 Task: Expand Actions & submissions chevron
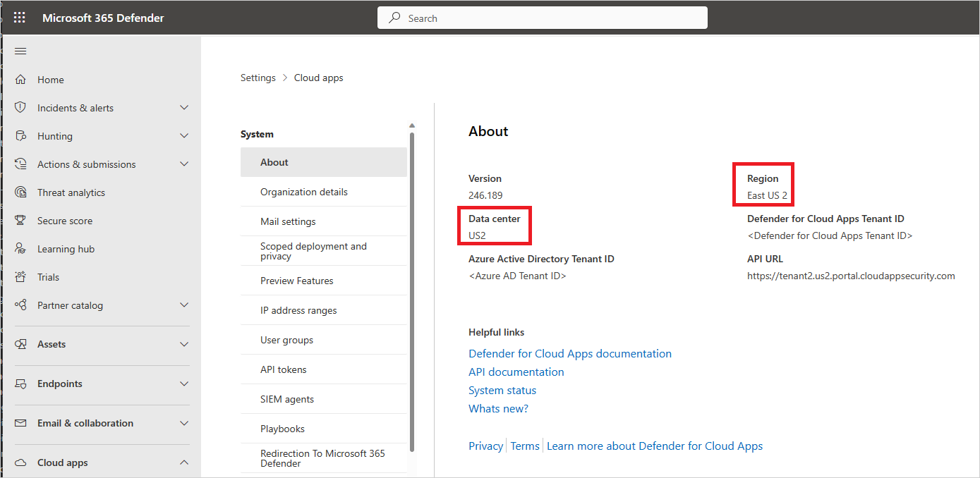coord(184,164)
